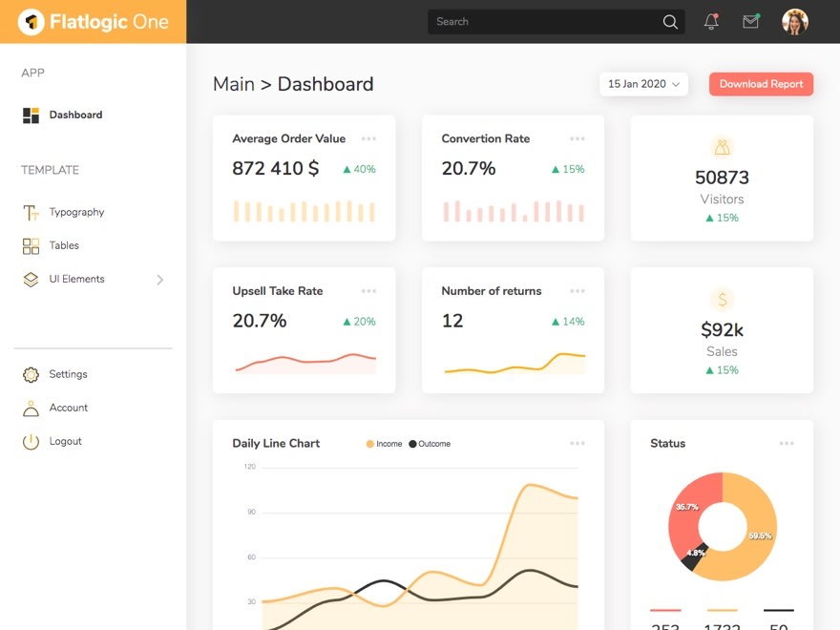Open Average Order Value options menu

pyautogui.click(x=368, y=139)
